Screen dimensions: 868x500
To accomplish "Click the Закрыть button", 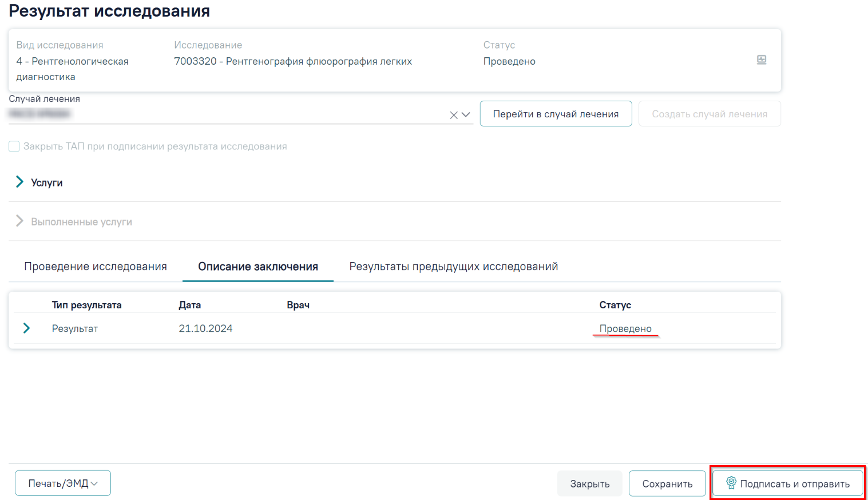I will point(590,484).
